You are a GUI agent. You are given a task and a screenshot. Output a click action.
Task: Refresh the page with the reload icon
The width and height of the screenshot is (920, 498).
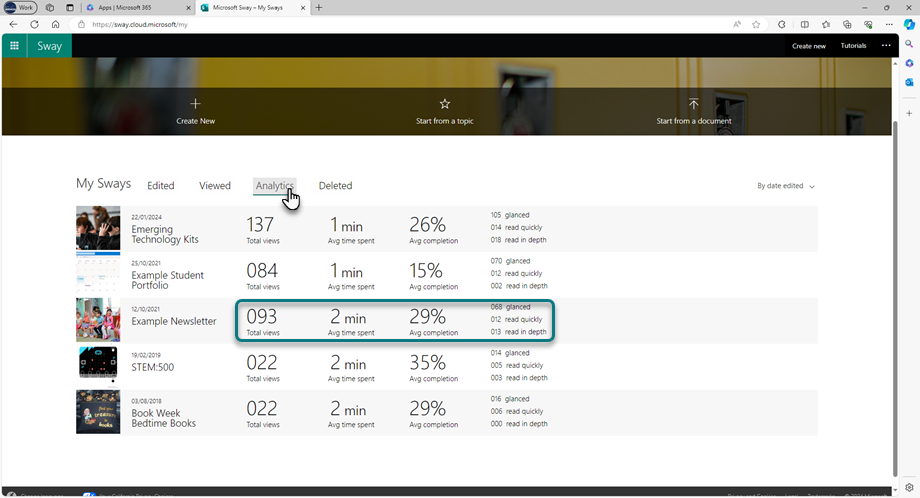click(x=35, y=24)
